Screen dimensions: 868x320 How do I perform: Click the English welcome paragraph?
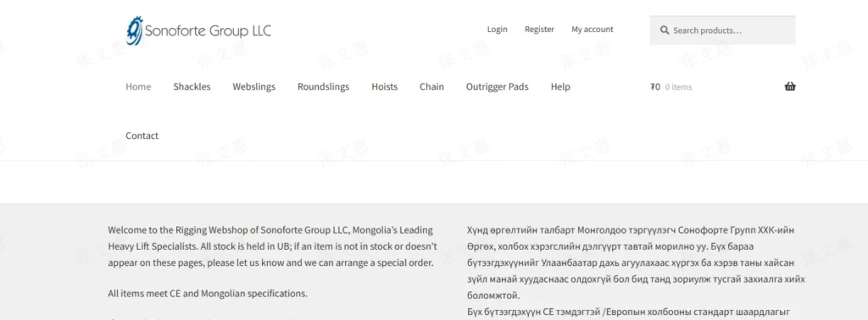click(273, 246)
